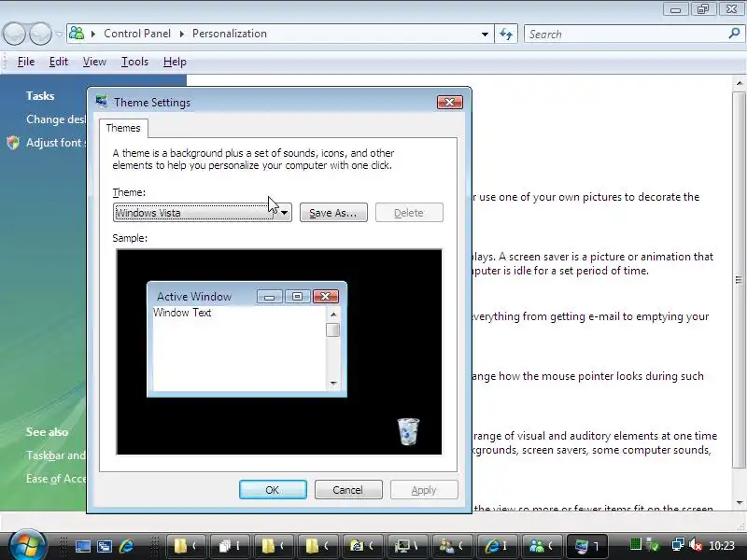
Task: Switch to the Internet Explorer taskbar window button
Action: [498, 546]
